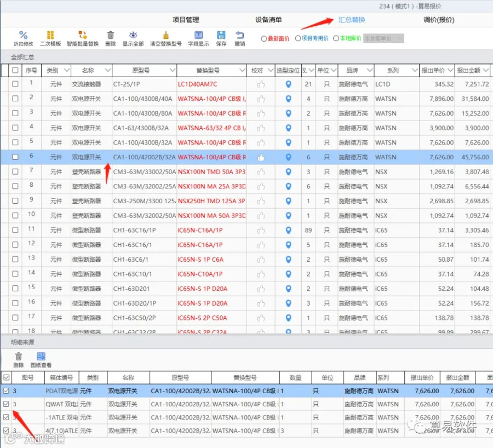493x448 pixels.
Task: Open 智能批量替换 batch replace tool
Action: point(83,38)
